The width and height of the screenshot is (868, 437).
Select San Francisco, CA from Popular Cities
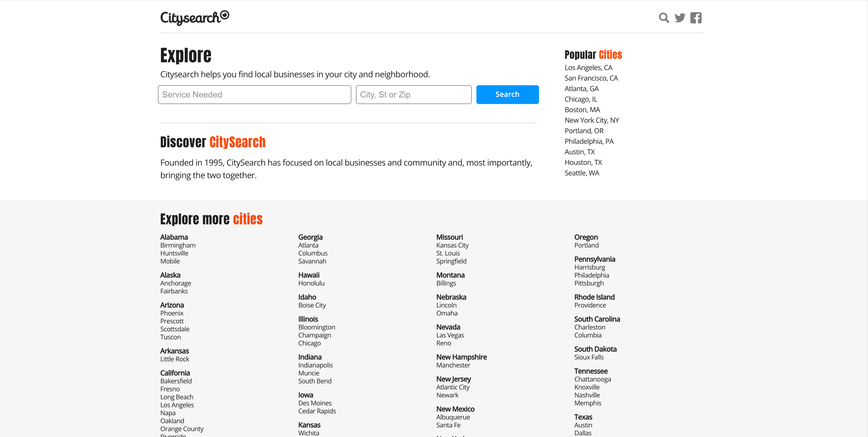tap(591, 78)
